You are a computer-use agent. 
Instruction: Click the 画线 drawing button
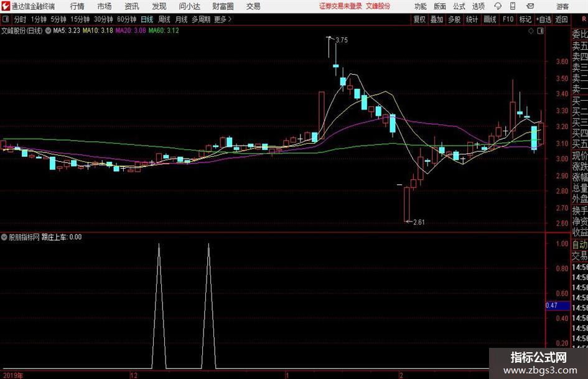pyautogui.click(x=490, y=19)
